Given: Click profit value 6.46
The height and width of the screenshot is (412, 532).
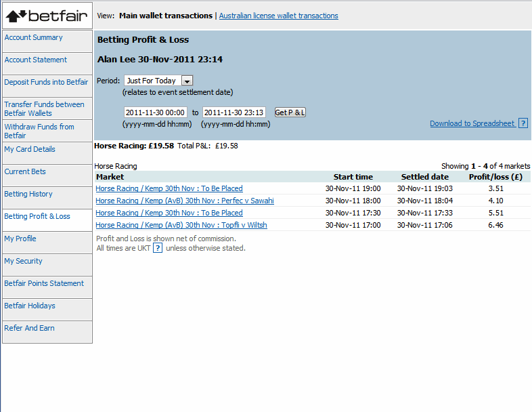Looking at the screenshot, I should 495,225.
